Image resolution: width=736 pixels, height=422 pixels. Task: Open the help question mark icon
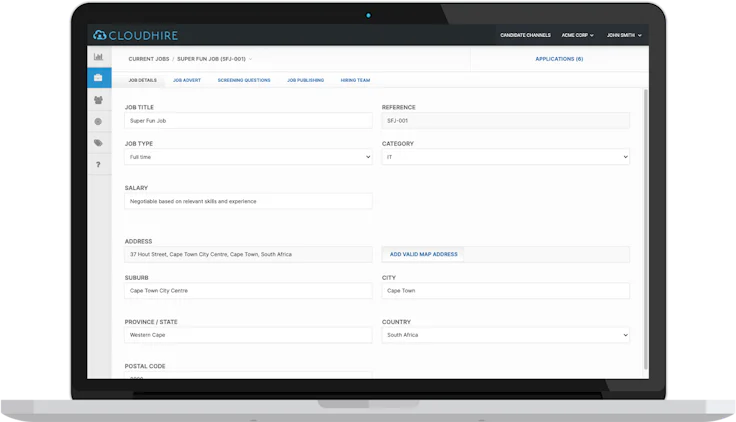pyautogui.click(x=98, y=165)
